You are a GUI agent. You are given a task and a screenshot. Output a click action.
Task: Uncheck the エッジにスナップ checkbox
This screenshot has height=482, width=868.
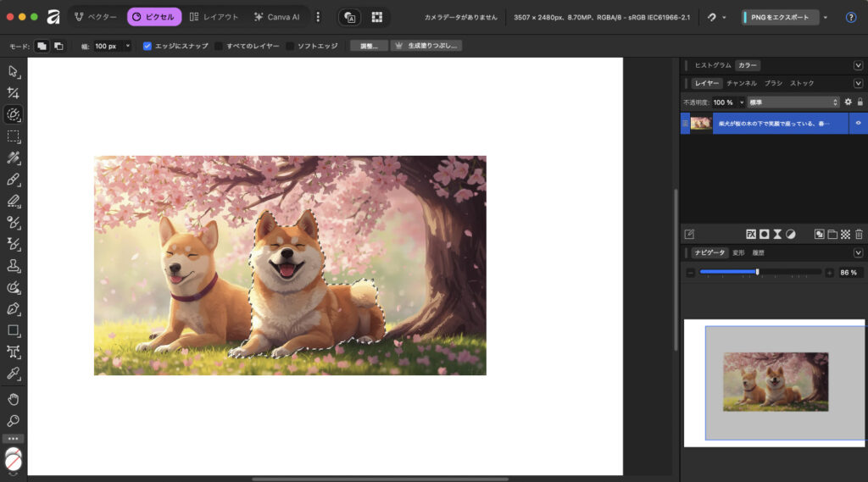[x=147, y=46]
